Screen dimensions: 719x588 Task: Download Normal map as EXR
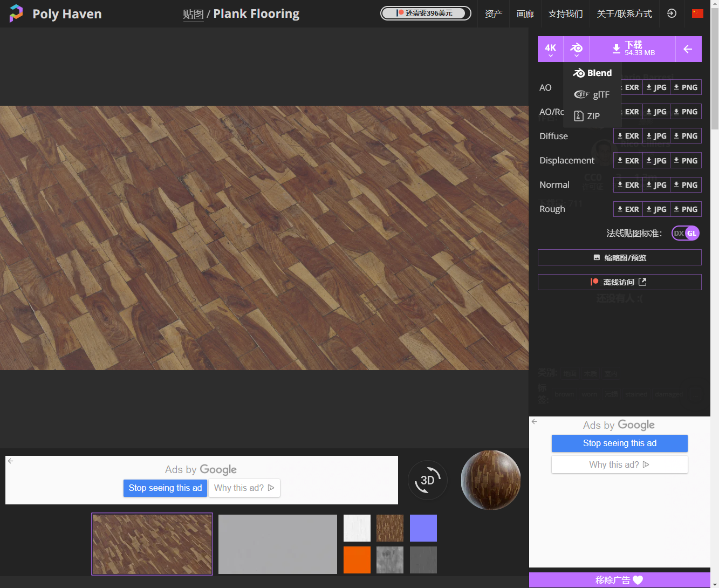click(x=628, y=184)
